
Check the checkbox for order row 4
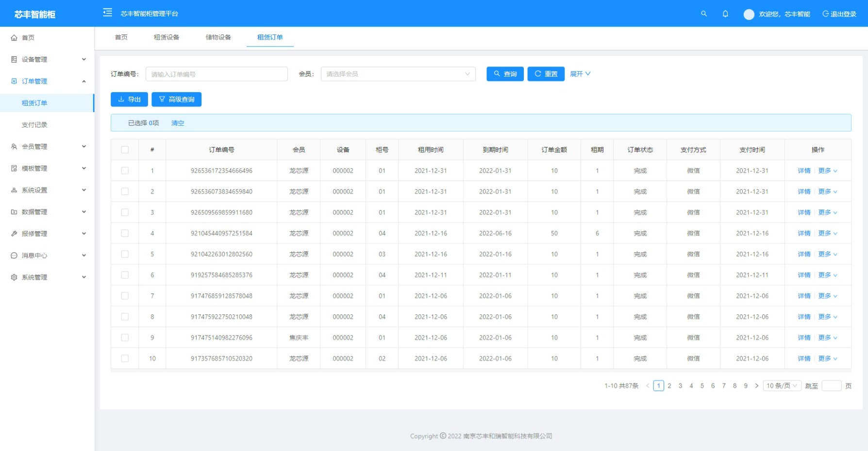click(x=125, y=233)
